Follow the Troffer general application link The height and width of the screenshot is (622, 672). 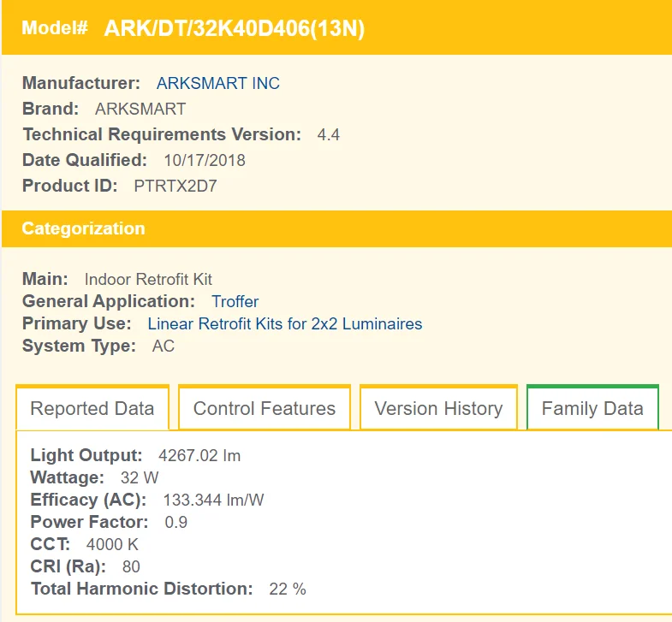pos(235,301)
